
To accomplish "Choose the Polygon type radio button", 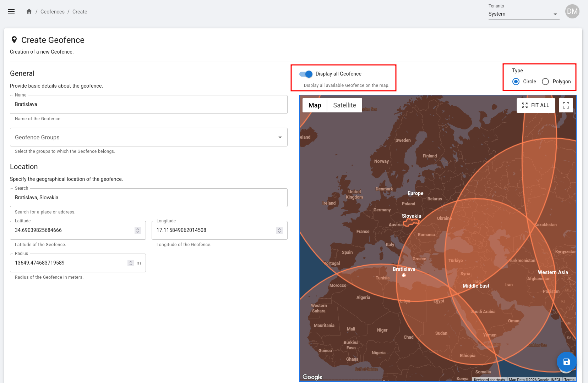I will click(545, 82).
